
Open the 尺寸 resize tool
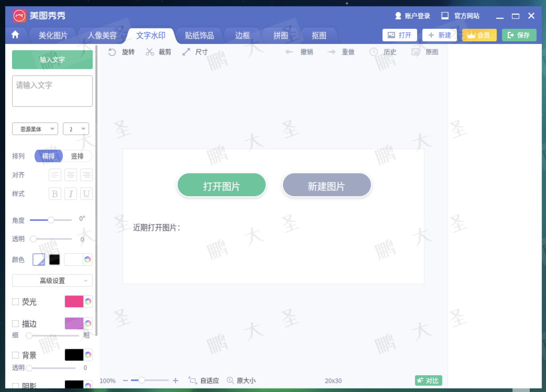[195, 52]
